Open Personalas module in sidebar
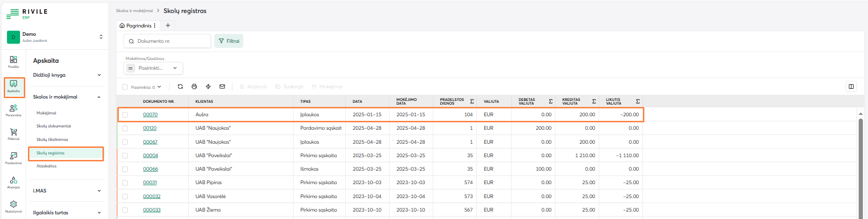 point(14,110)
